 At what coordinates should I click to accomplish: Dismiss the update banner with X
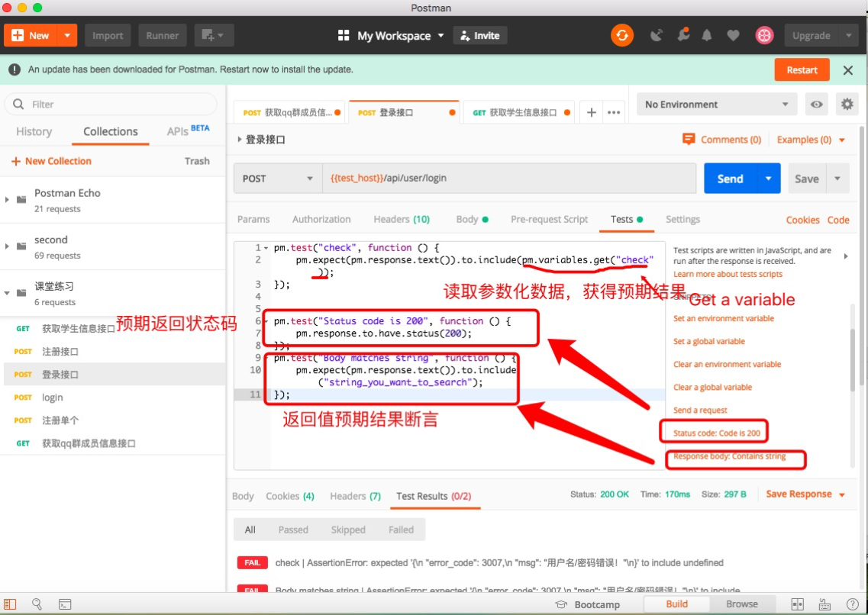[848, 70]
